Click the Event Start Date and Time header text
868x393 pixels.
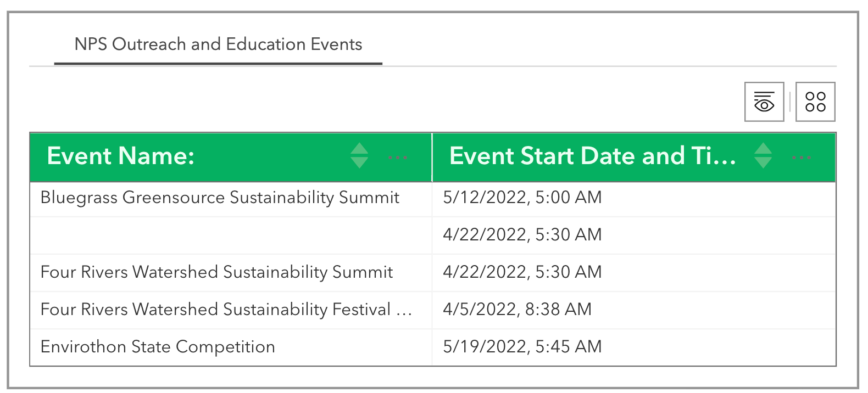[592, 156]
